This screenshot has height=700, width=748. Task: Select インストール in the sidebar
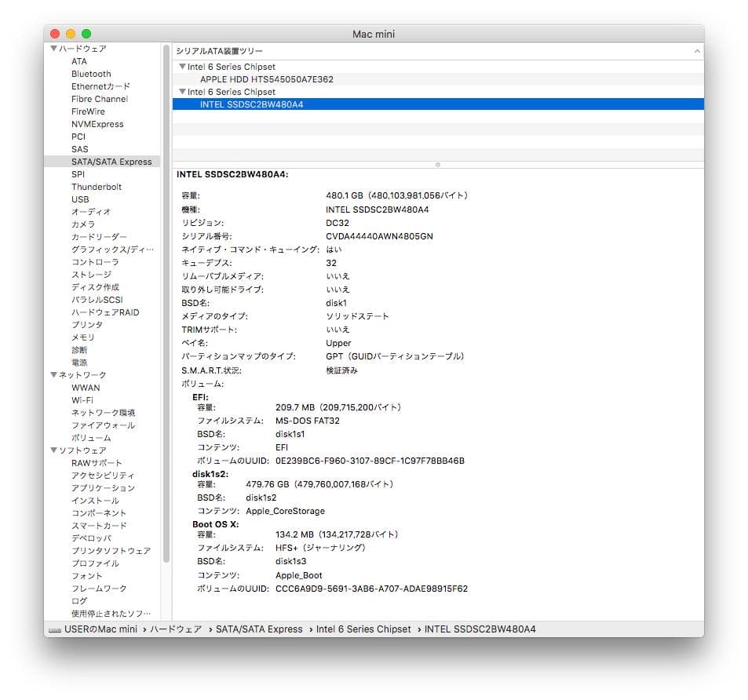95,501
